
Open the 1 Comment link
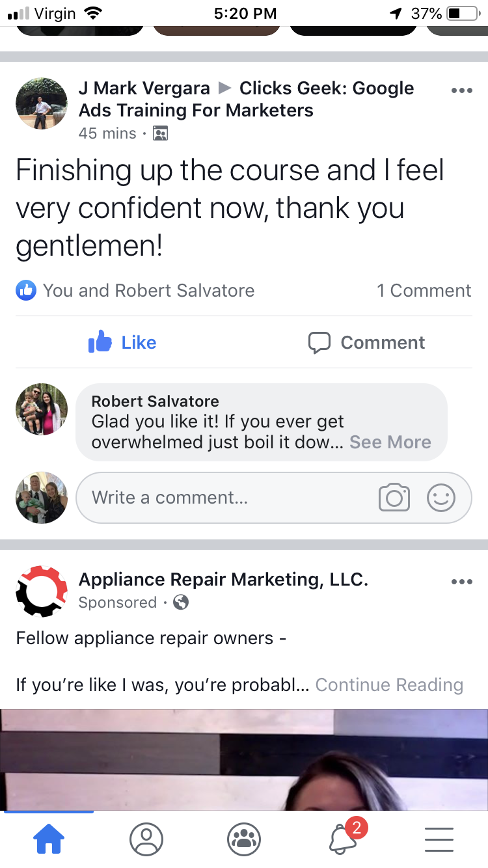(424, 290)
